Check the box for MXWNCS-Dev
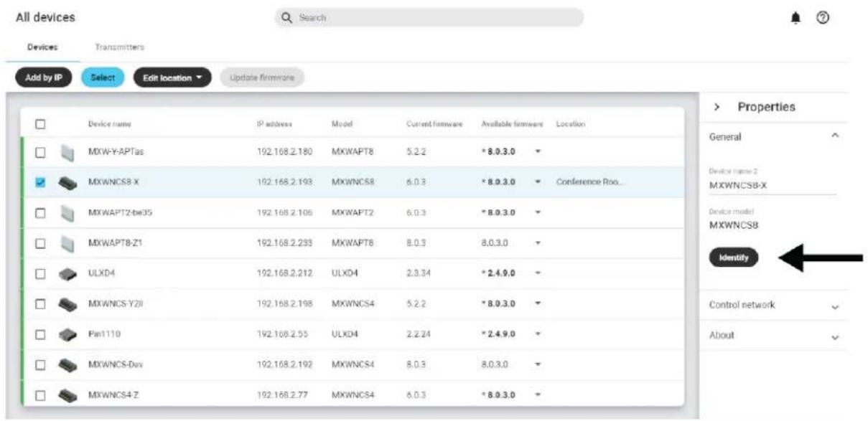 [41, 364]
